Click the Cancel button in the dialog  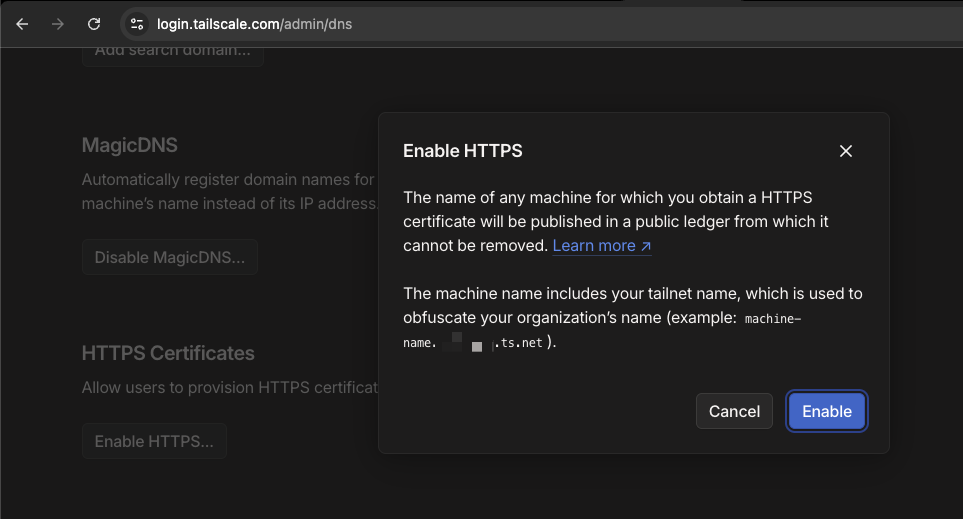click(734, 411)
